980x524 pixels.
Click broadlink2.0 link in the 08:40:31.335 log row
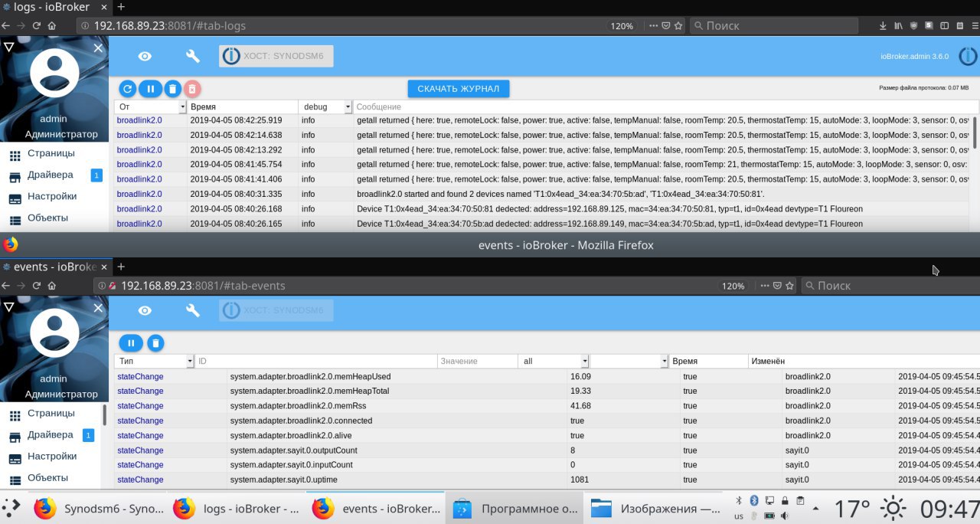point(139,194)
